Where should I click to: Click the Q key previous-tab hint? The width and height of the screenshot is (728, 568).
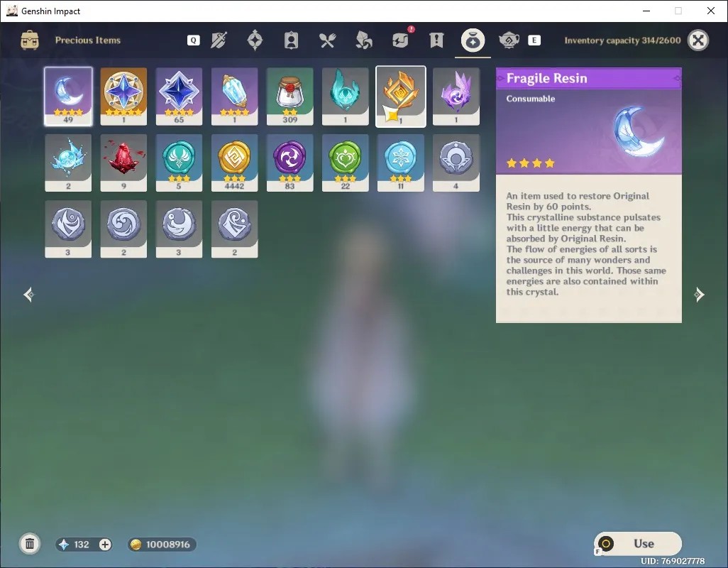click(x=193, y=40)
